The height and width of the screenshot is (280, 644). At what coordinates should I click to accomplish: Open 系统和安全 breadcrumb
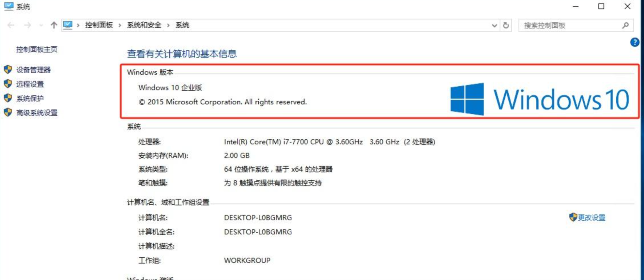(144, 25)
